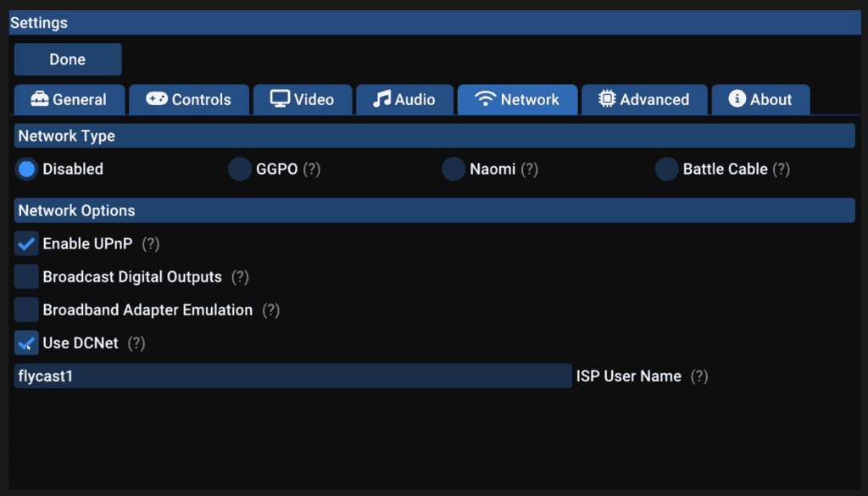Click the chip icon on Advanced tab
Screen dimensions: 868x496
pyautogui.click(x=607, y=99)
